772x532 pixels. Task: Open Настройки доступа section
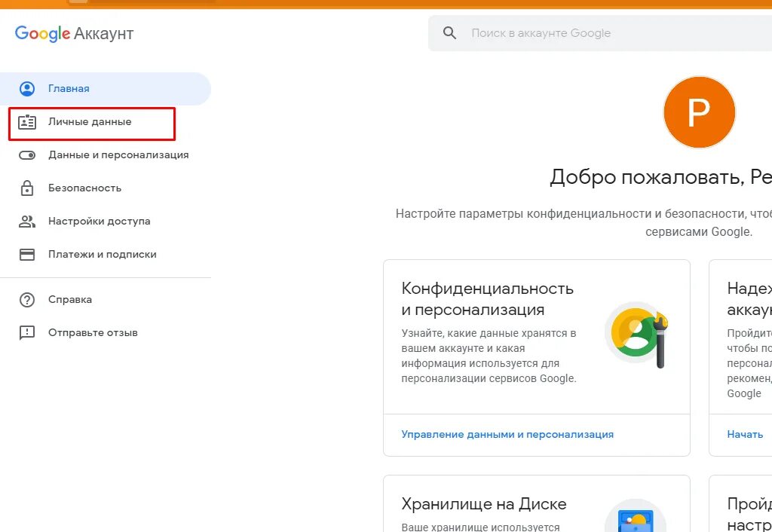point(99,222)
